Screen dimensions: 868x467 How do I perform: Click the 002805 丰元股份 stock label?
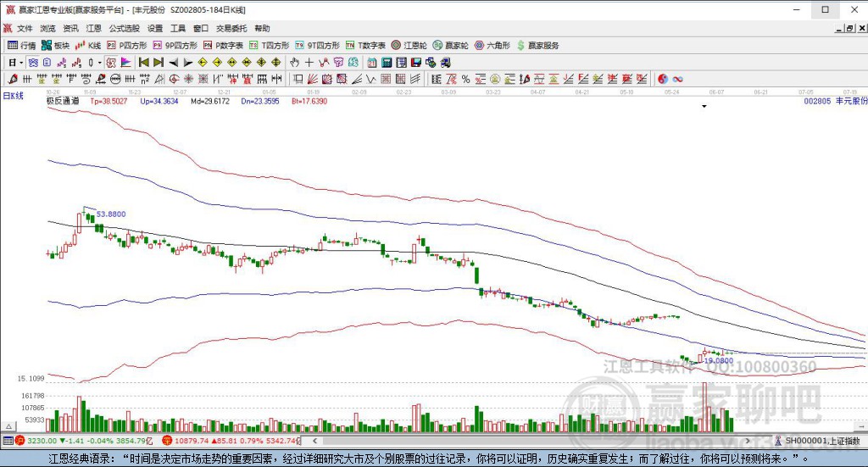pyautogui.click(x=835, y=101)
